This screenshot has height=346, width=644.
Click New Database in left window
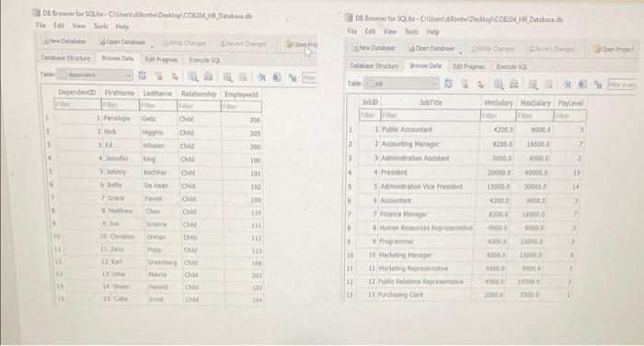pos(64,41)
